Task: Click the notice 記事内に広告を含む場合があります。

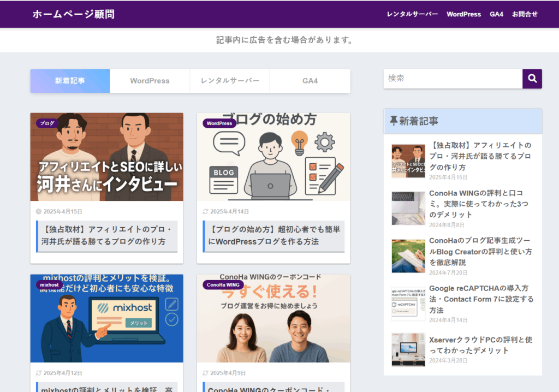Action: click(284, 40)
